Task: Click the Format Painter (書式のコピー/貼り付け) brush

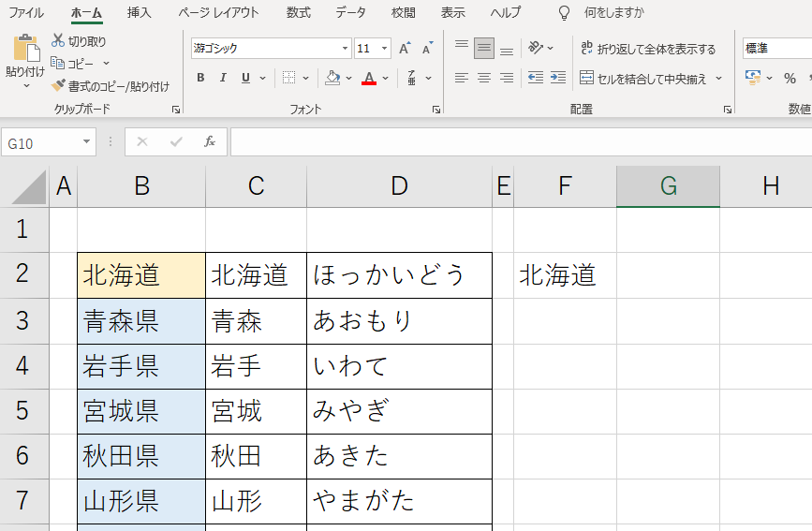Action: click(58, 85)
